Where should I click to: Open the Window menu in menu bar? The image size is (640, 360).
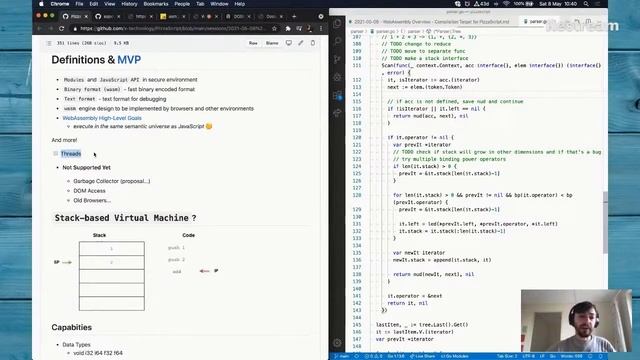[219, 4]
